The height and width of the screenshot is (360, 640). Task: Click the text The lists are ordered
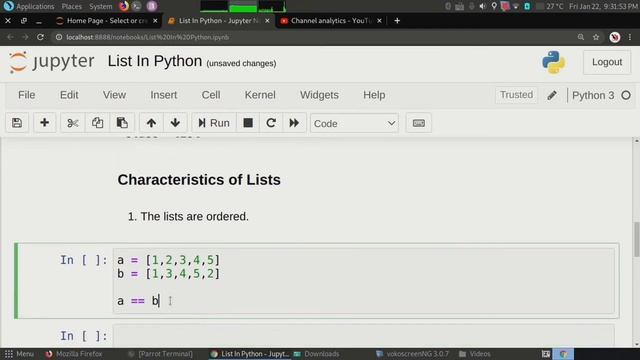point(194,216)
